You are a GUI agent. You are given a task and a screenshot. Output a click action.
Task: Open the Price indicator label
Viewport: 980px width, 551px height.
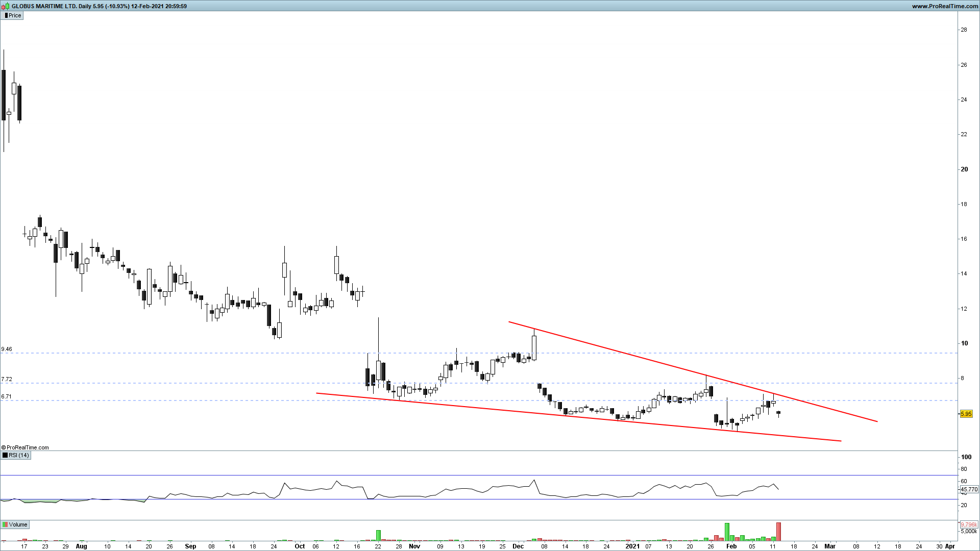(15, 15)
